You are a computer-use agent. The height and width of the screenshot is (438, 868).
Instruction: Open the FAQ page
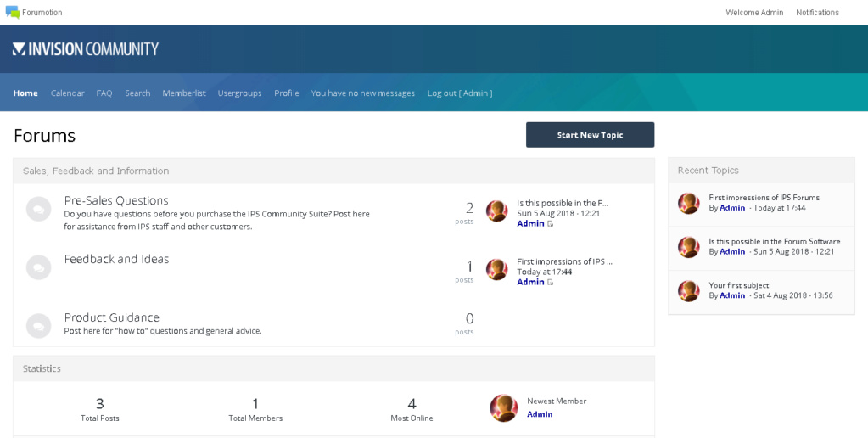pos(104,93)
